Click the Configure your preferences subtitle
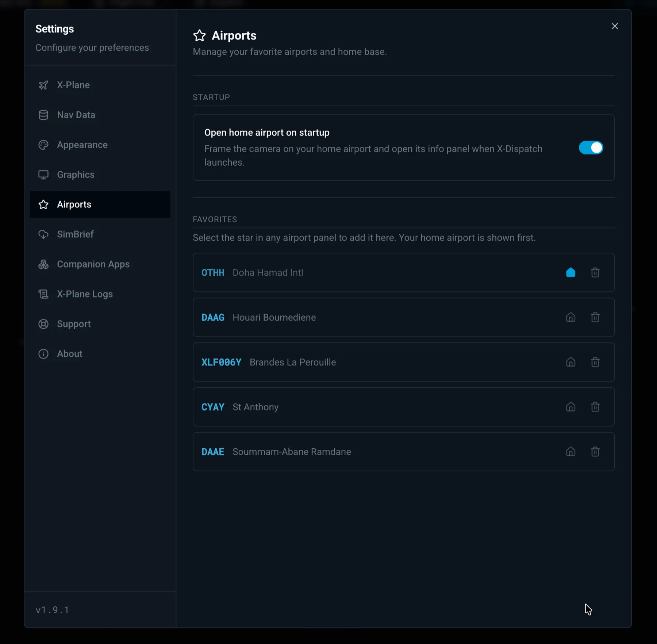Image resolution: width=657 pixels, height=644 pixels. click(92, 48)
